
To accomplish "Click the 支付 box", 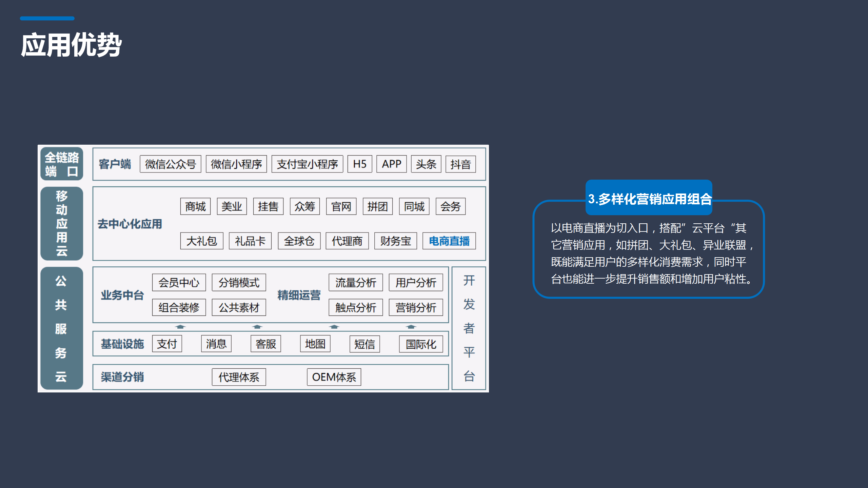I will pyautogui.click(x=167, y=344).
